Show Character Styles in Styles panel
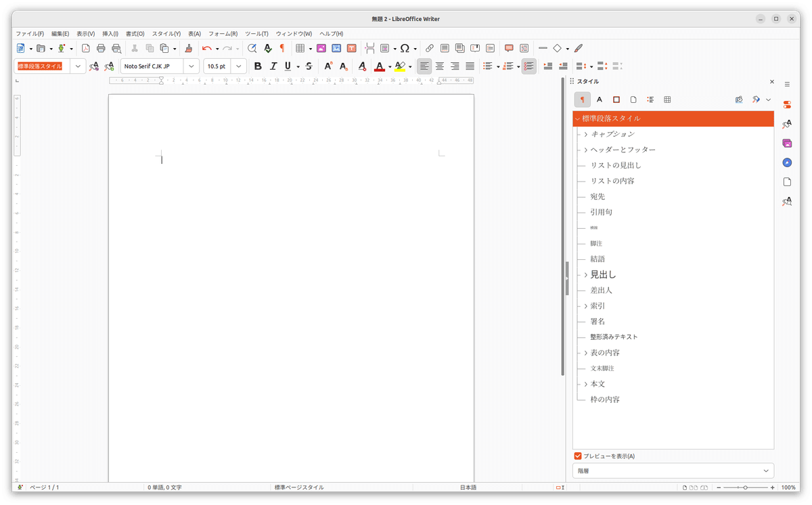The width and height of the screenshot is (812, 505). [599, 100]
